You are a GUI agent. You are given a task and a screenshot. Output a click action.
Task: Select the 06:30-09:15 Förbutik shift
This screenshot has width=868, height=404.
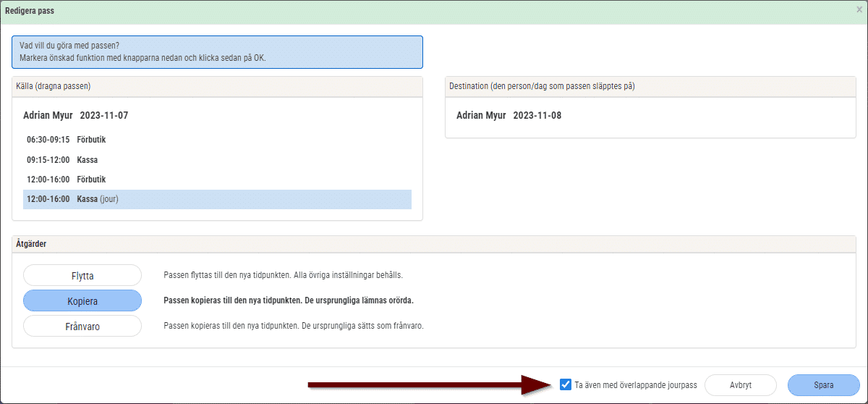click(217, 140)
